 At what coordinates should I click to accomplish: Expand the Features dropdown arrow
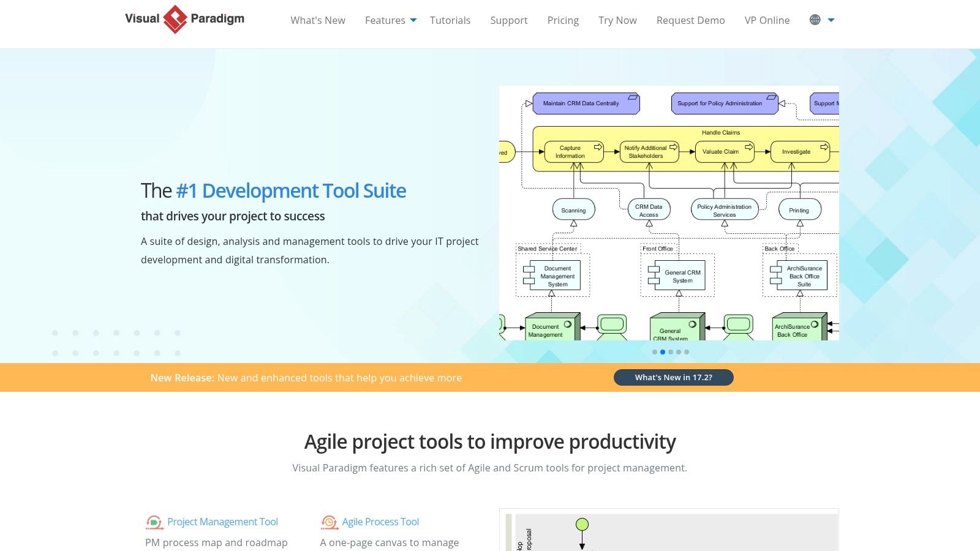pos(413,20)
